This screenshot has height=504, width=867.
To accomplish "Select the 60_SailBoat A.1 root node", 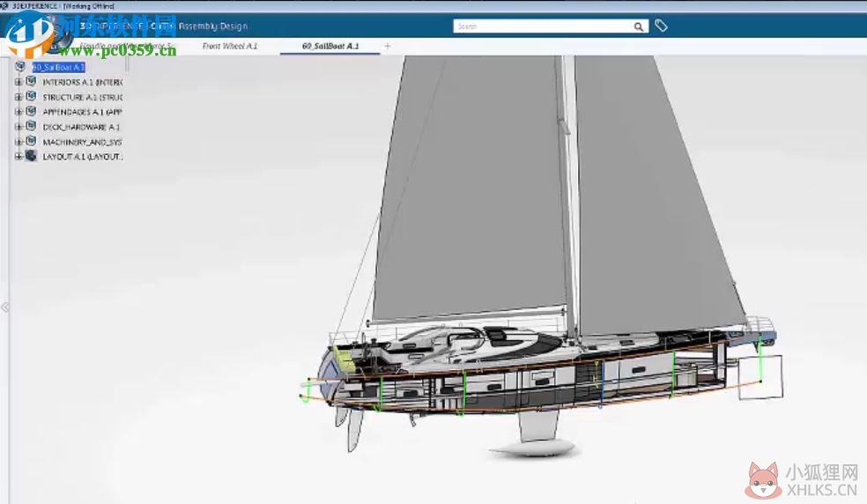I will click(59, 68).
